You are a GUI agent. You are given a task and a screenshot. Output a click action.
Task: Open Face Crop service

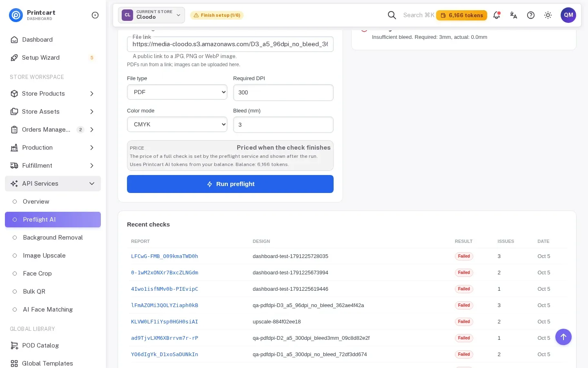53,274
